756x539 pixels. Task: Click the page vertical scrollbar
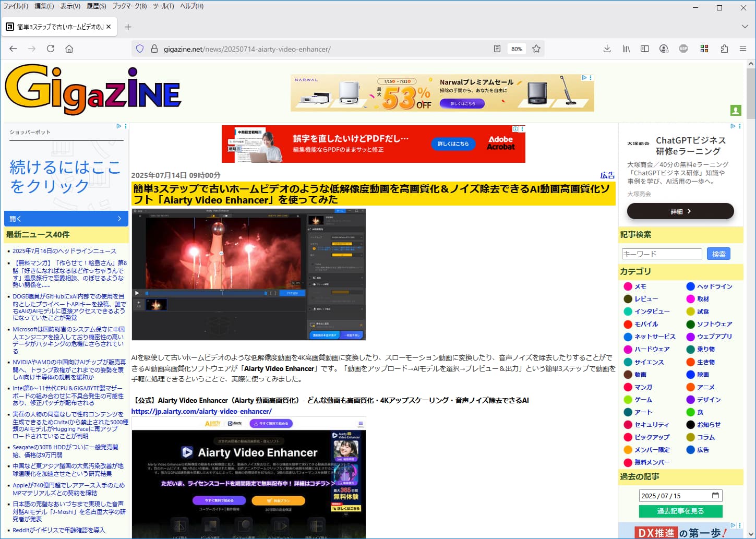[x=751, y=298]
